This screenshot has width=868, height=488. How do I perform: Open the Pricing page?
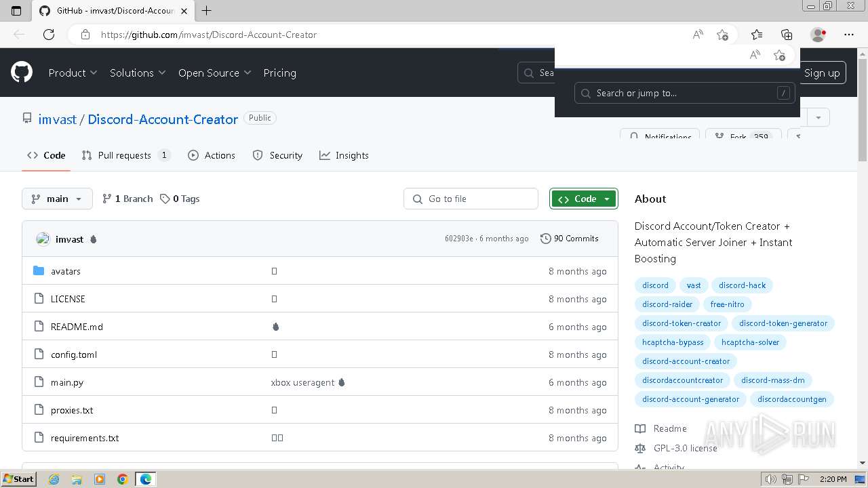click(x=279, y=73)
